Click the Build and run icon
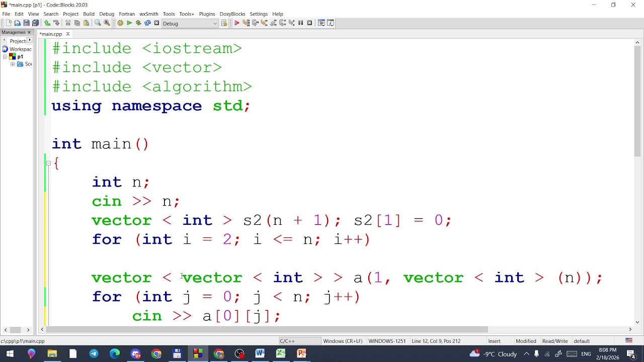The width and height of the screenshot is (644, 362). [138, 23]
